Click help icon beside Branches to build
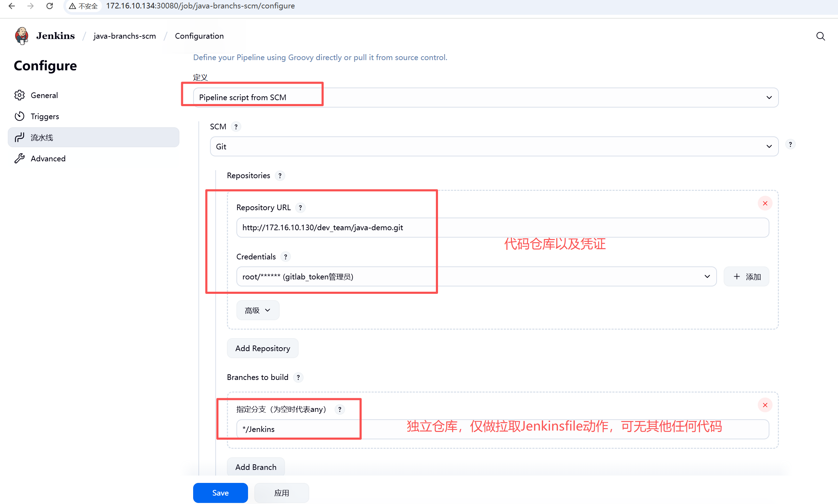 click(298, 377)
